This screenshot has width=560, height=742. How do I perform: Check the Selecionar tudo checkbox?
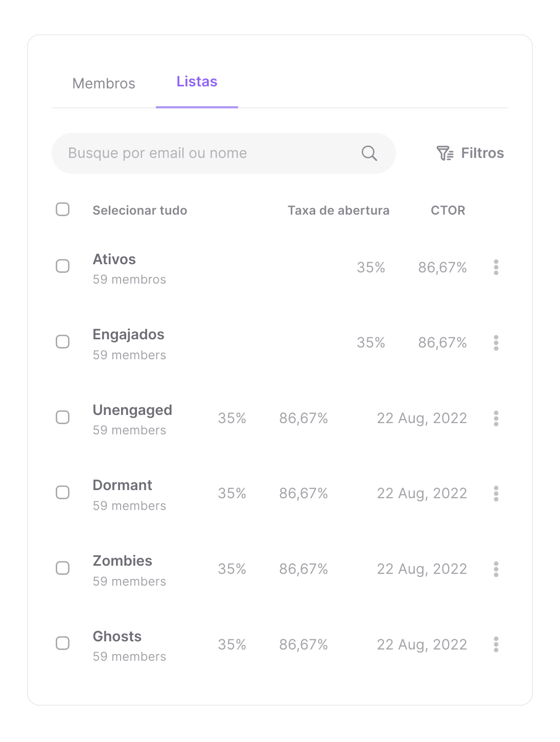coord(63,209)
